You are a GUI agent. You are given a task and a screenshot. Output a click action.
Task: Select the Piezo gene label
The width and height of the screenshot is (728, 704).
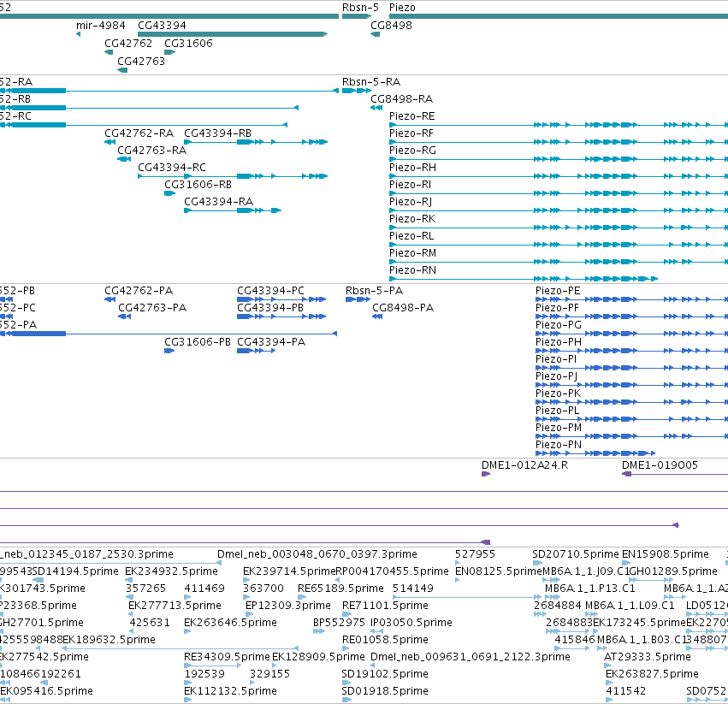pos(402,8)
